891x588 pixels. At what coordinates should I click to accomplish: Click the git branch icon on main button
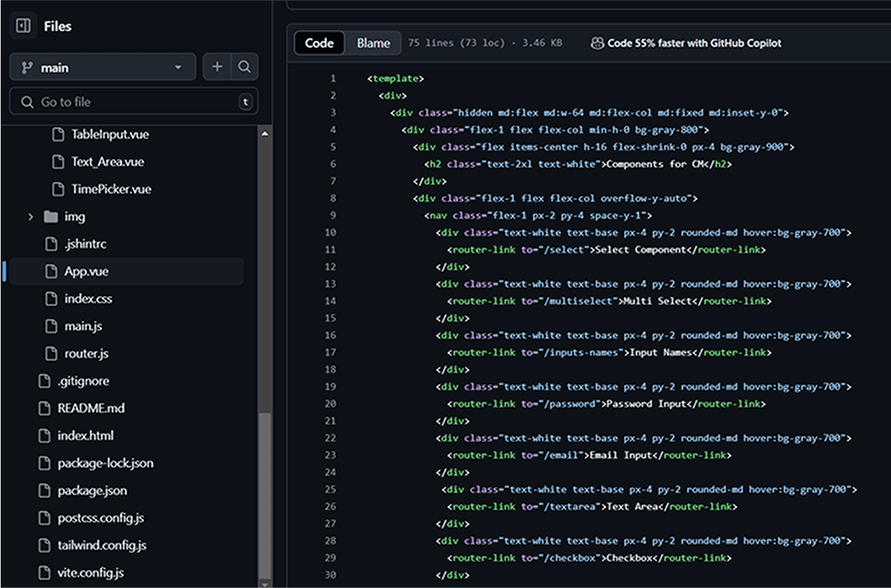point(27,68)
